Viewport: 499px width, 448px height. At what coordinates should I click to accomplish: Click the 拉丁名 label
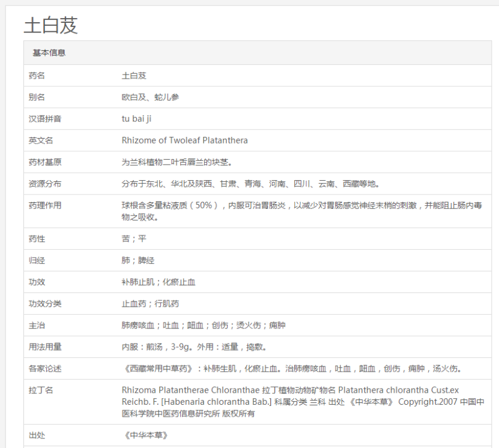(41, 390)
